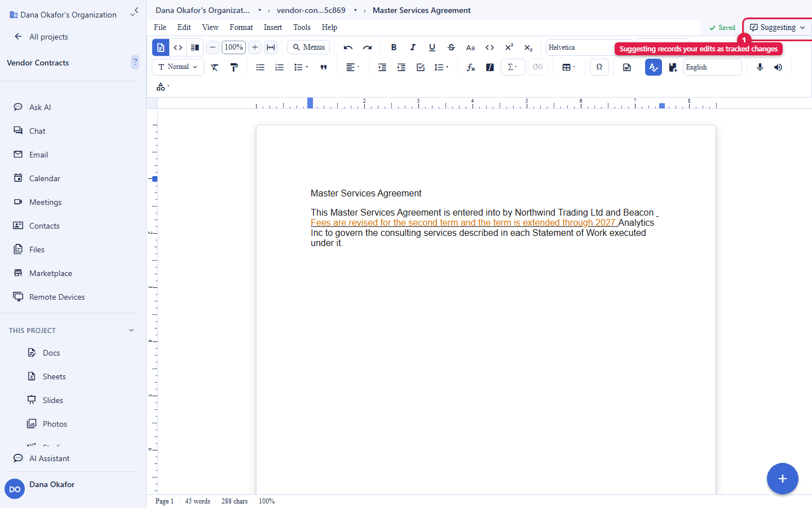Toggle the spell check button
The width and height of the screenshot is (812, 508).
(x=653, y=67)
